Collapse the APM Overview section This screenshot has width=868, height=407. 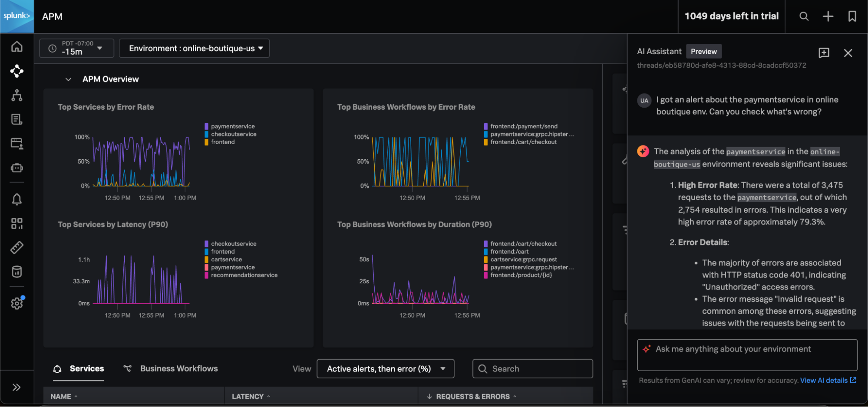(x=68, y=79)
